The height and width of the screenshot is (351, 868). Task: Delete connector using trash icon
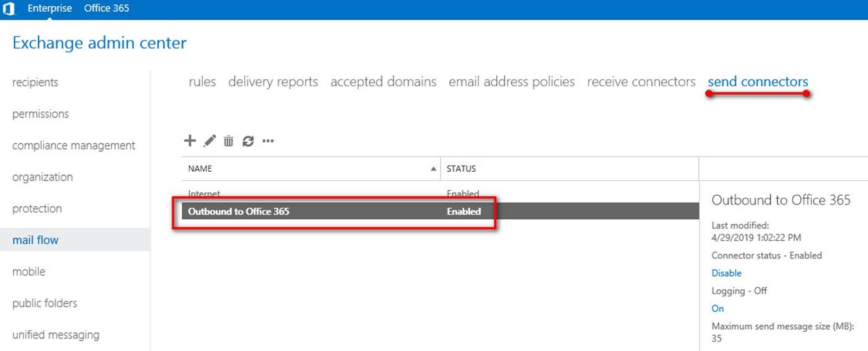click(229, 141)
